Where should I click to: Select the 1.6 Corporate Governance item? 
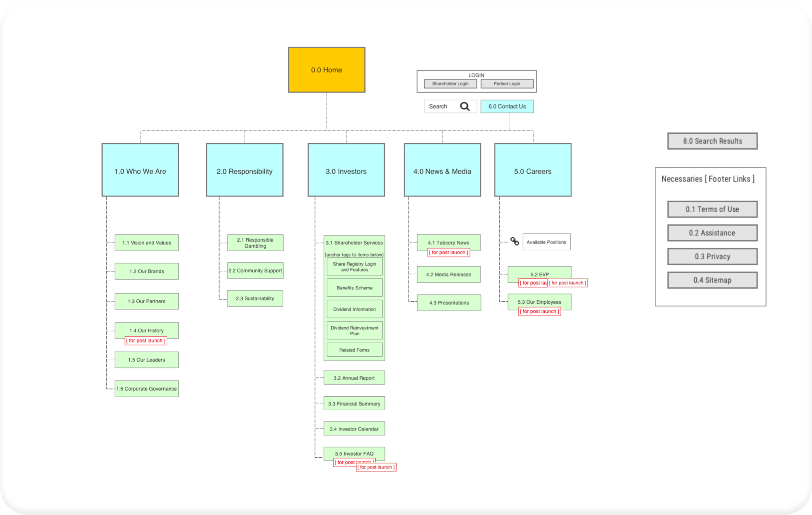tap(147, 389)
